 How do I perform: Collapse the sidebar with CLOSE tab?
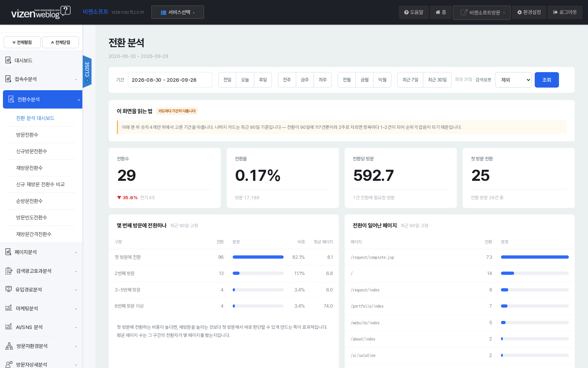click(87, 71)
